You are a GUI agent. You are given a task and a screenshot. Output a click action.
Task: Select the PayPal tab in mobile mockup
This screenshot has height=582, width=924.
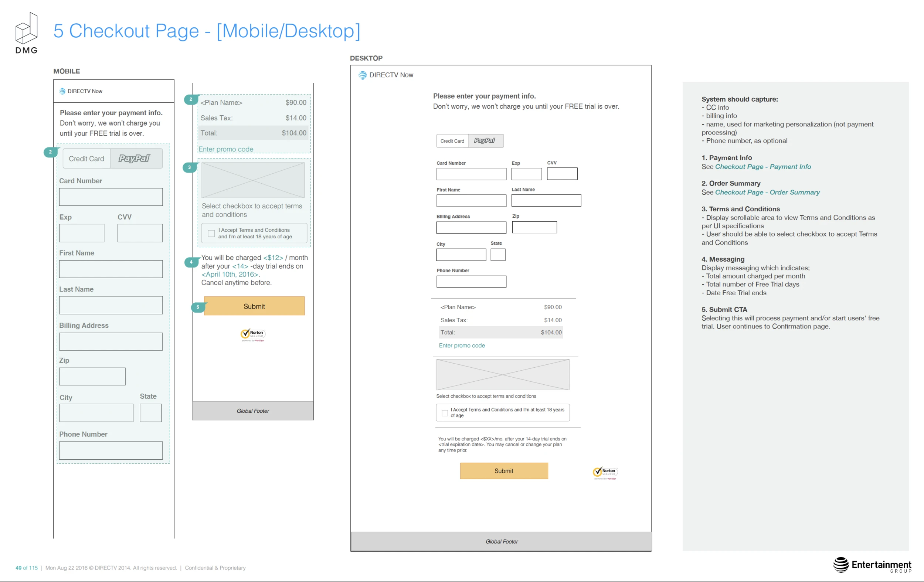137,159
